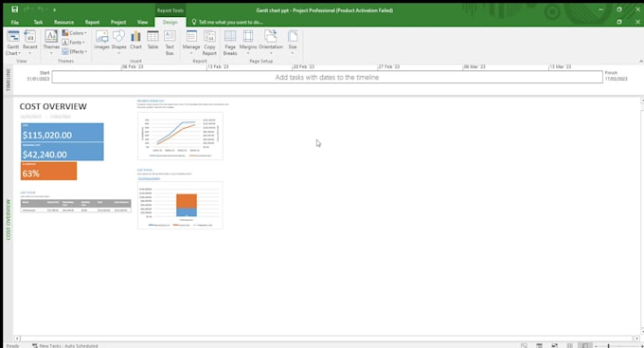Image resolution: width=644 pixels, height=348 pixels.
Task: Select the orange 63% complete box
Action: tap(48, 171)
